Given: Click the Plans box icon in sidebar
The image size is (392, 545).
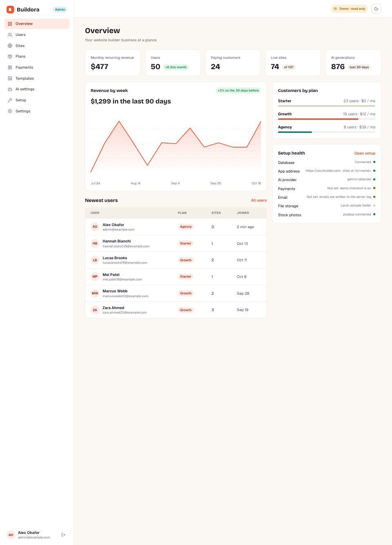Looking at the screenshot, I should [x=10, y=56].
